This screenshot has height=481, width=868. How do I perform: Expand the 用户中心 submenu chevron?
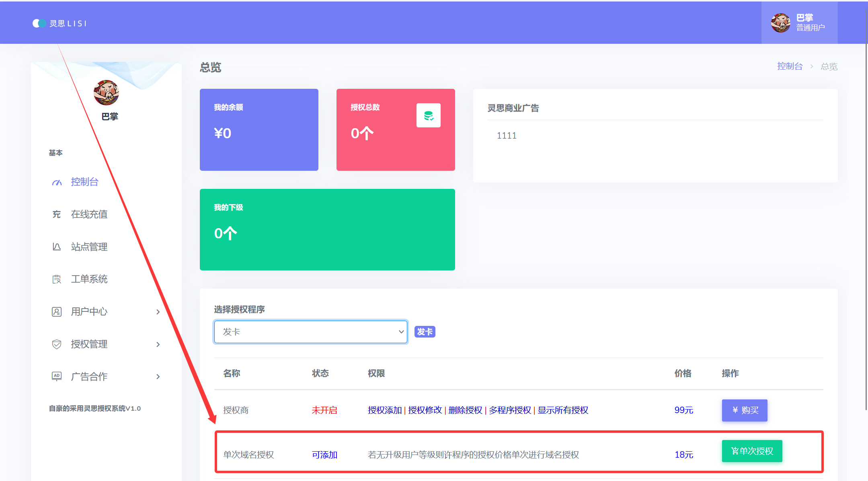pos(158,312)
